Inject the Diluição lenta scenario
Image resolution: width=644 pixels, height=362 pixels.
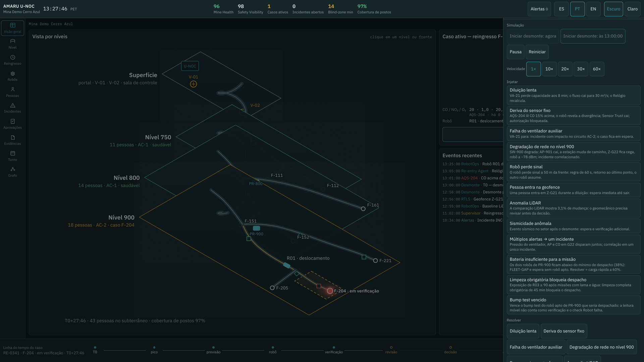[574, 95]
